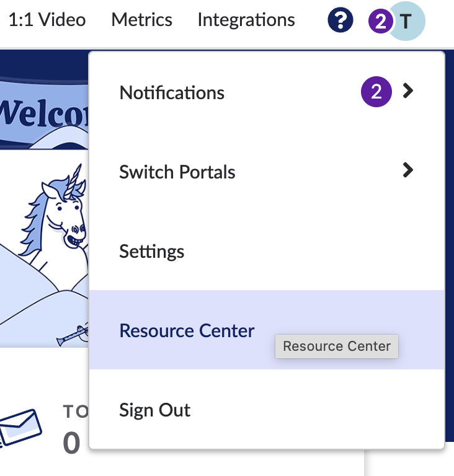Screen dimensions: 454x476
Task: Open the user avatar labeled T
Action: (x=407, y=22)
